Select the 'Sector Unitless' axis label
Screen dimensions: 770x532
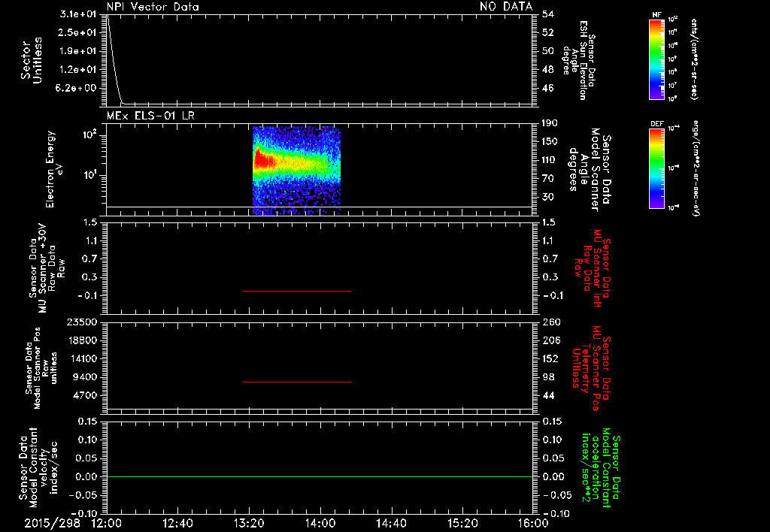coord(32,60)
